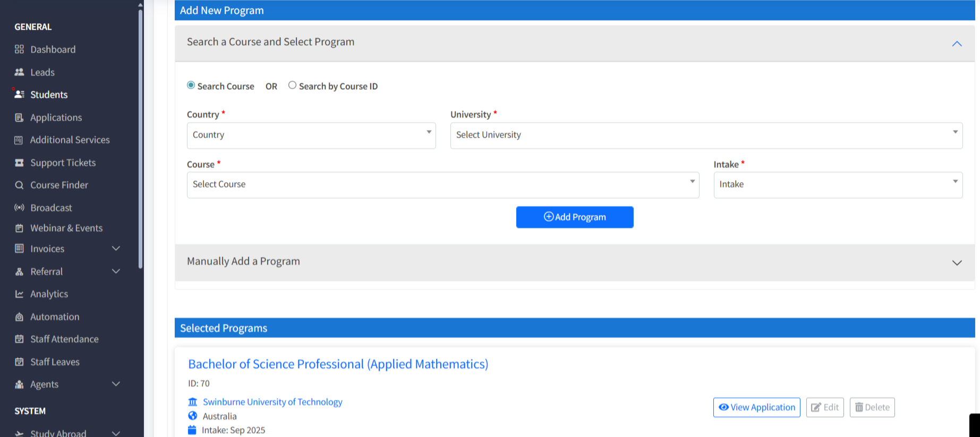Open the Select University dropdown
Image resolution: width=980 pixels, height=437 pixels.
click(706, 136)
